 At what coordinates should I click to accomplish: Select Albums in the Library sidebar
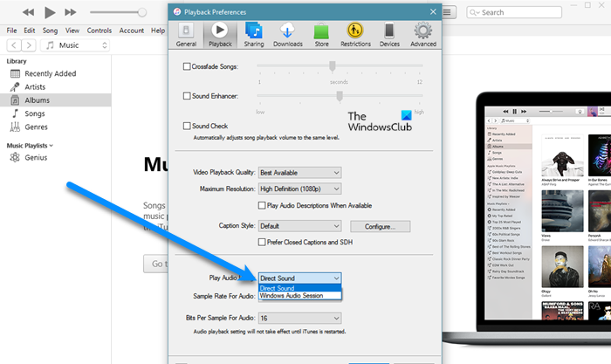55,100
